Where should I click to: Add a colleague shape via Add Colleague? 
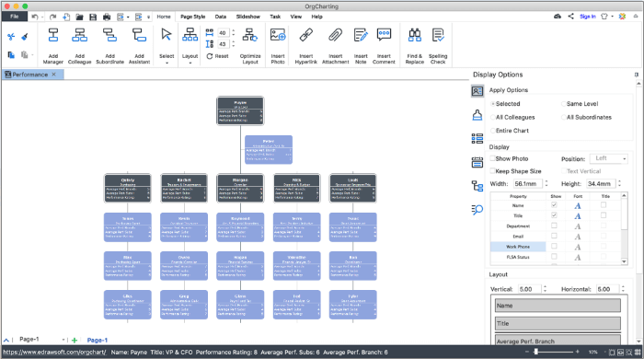pyautogui.click(x=80, y=35)
